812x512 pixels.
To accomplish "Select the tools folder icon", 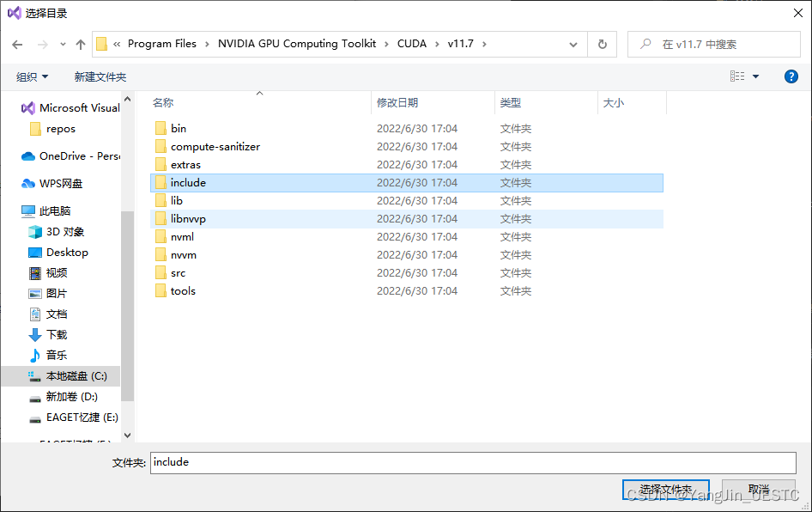I will coord(161,290).
